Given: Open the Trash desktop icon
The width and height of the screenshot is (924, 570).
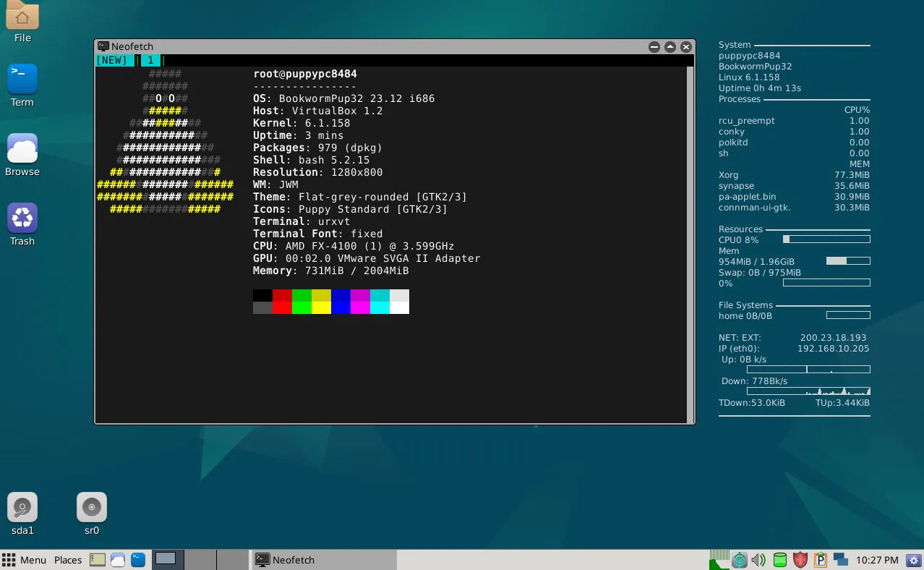Looking at the screenshot, I should (22, 218).
